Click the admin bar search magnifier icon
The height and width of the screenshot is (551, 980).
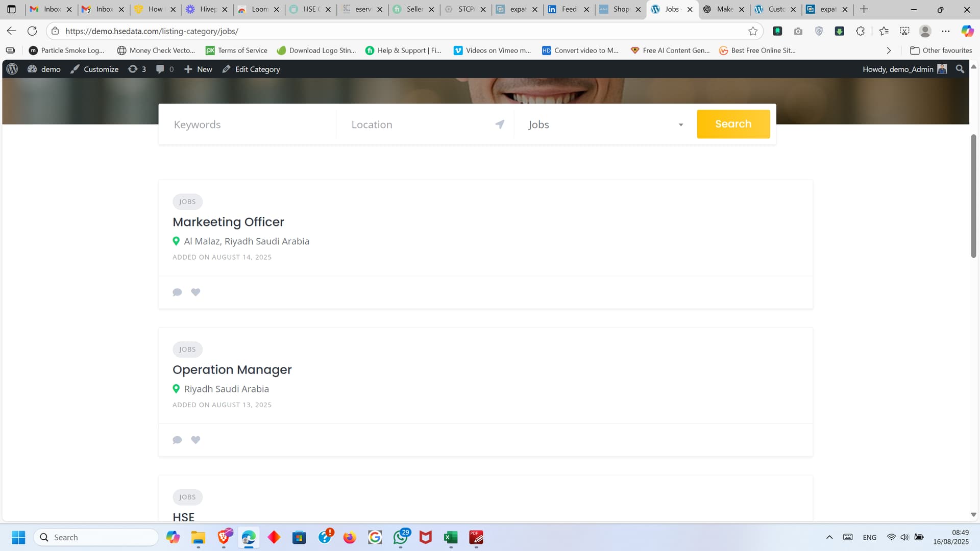(x=960, y=69)
